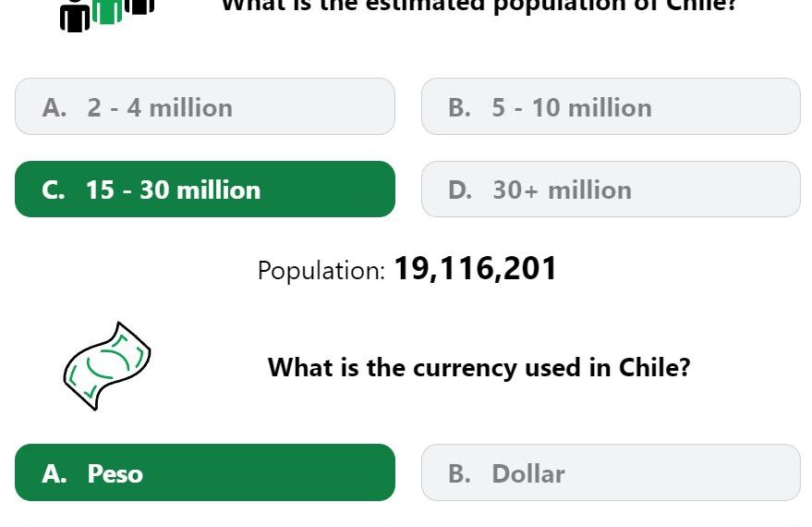Click the rightmost black person figure
This screenshot has height=527, width=812.
point(139,6)
